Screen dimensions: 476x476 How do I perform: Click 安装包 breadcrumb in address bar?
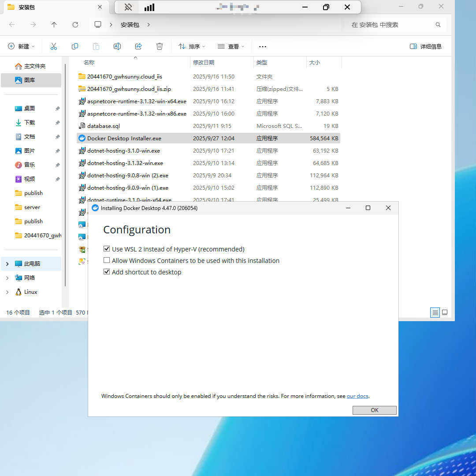(130, 25)
